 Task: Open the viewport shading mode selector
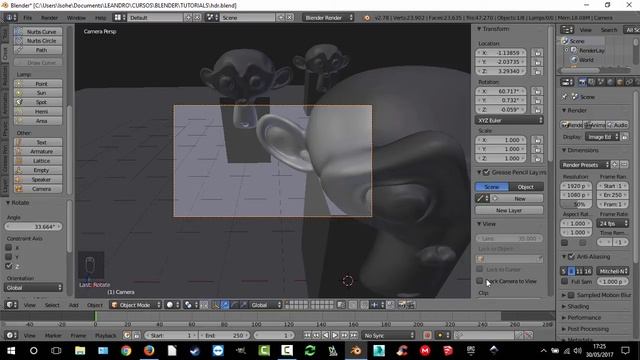pyautogui.click(x=172, y=305)
